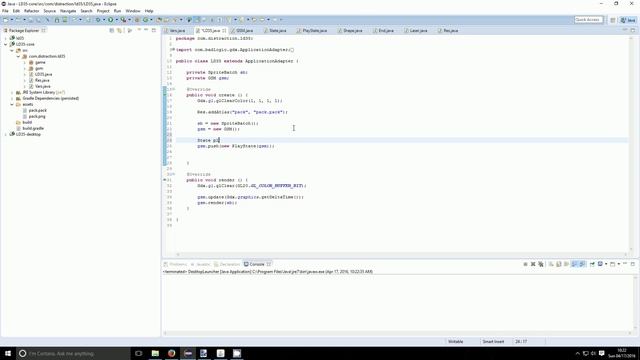Click Remove Launch icon in Console
This screenshot has width=640, height=360.
pos(533,264)
